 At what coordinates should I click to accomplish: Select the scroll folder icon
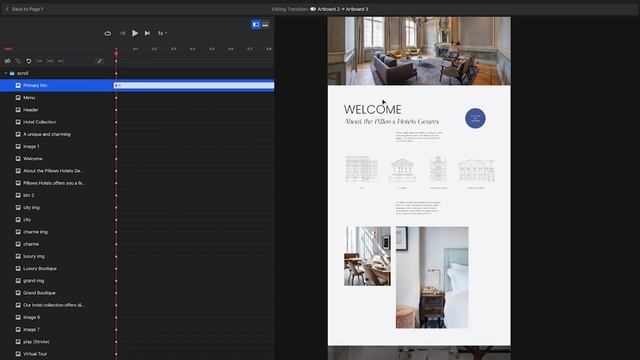click(12, 73)
